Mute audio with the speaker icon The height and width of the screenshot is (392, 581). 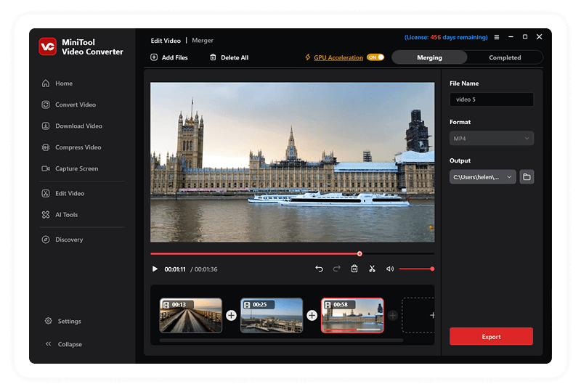tap(390, 269)
